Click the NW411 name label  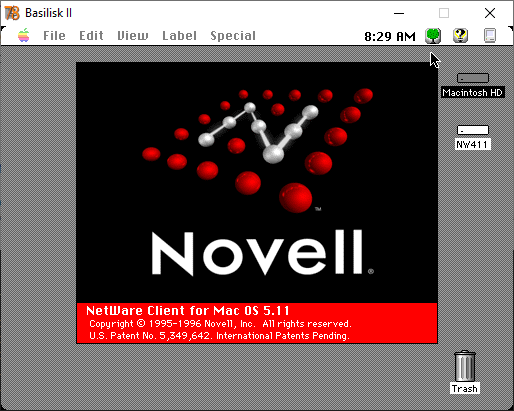pyautogui.click(x=473, y=145)
